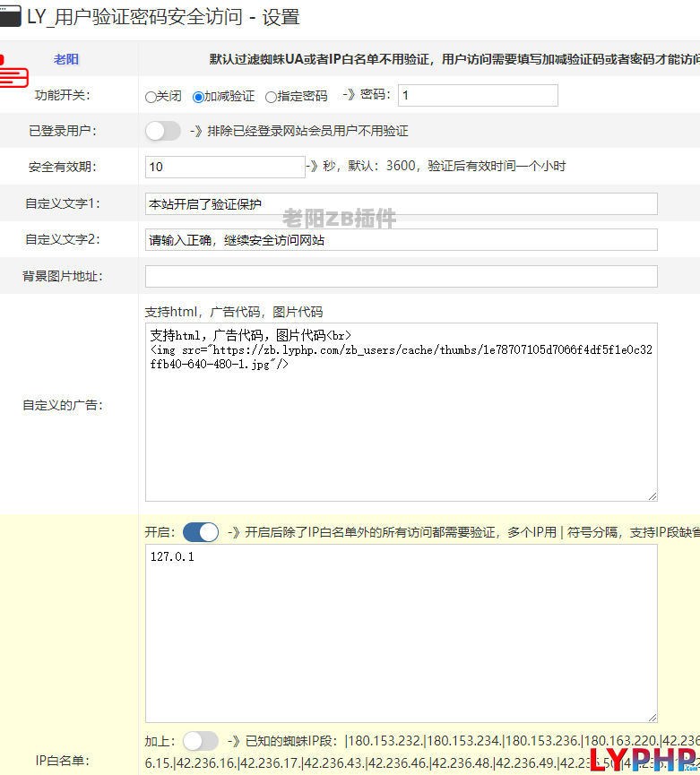Enable the 加上 known spider IP toggle

click(x=200, y=741)
